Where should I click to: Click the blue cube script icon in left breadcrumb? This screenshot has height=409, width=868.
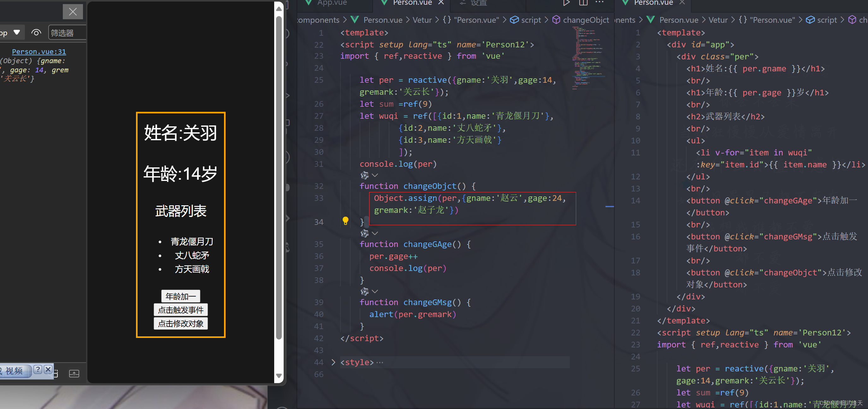click(x=514, y=20)
